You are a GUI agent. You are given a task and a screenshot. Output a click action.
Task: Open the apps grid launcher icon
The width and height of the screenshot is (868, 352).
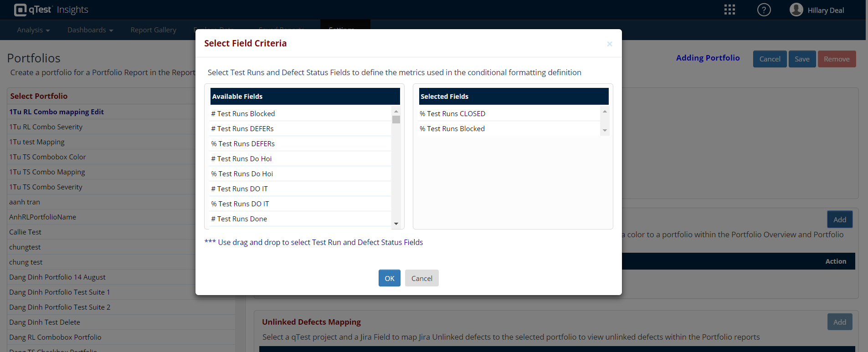pyautogui.click(x=729, y=10)
